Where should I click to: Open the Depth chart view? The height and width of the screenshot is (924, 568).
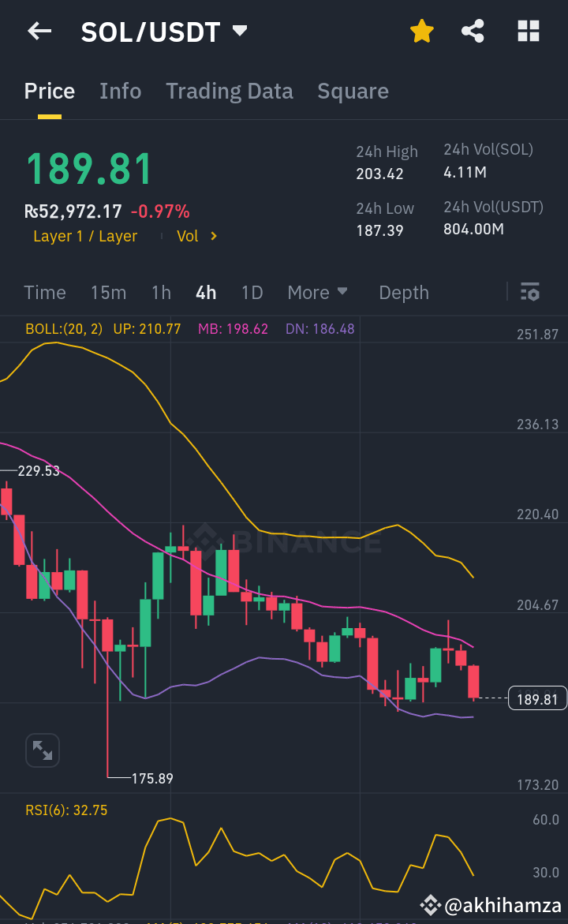[404, 293]
